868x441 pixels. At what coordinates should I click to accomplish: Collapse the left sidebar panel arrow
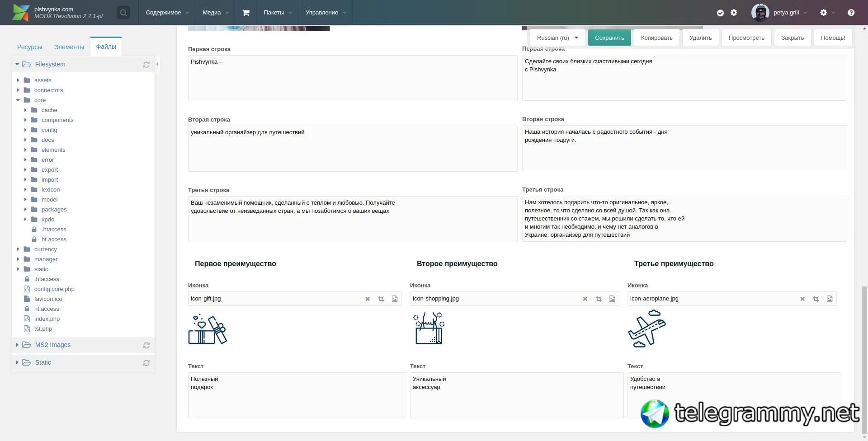point(157,64)
